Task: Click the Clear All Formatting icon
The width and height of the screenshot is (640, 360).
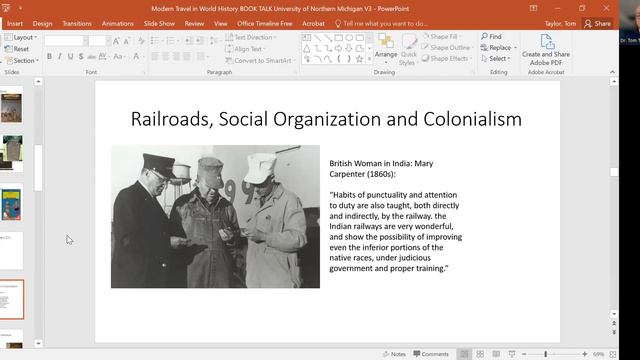Action: pyautogui.click(x=141, y=41)
